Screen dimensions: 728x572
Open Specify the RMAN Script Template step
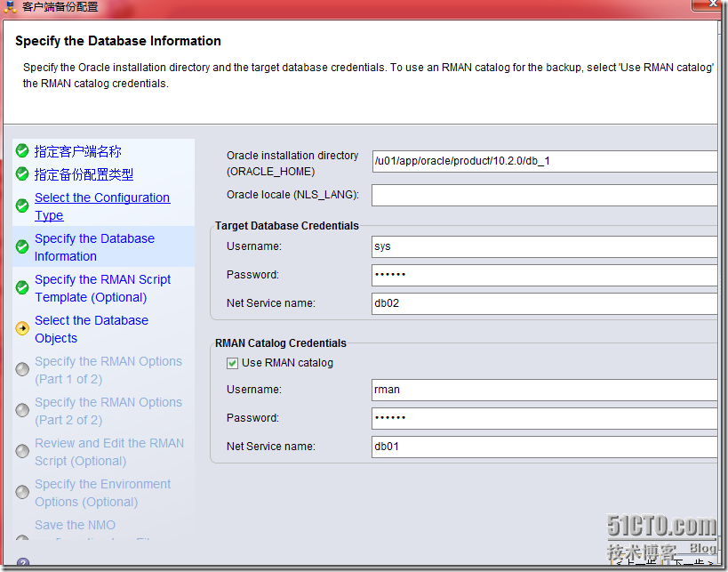pyautogui.click(x=102, y=288)
